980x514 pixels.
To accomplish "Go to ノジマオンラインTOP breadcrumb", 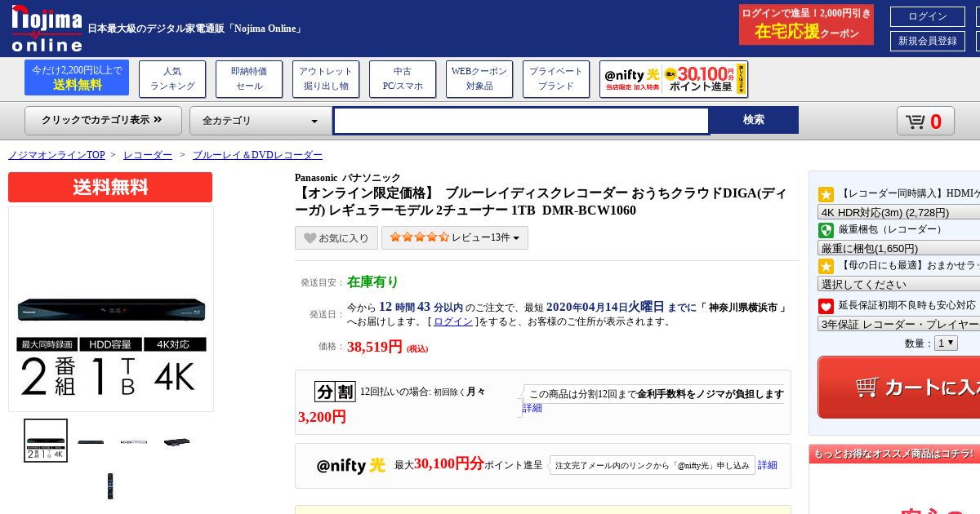I will pyautogui.click(x=56, y=155).
